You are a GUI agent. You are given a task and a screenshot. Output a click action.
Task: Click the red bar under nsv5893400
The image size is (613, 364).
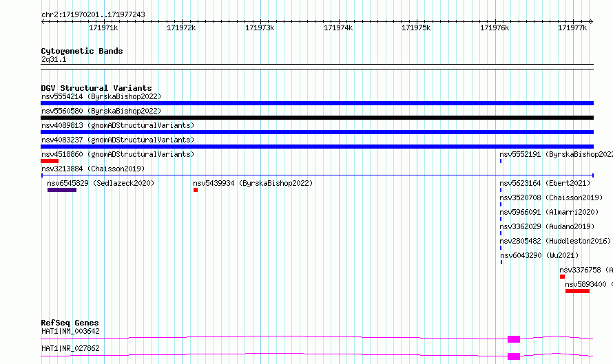coord(577,291)
